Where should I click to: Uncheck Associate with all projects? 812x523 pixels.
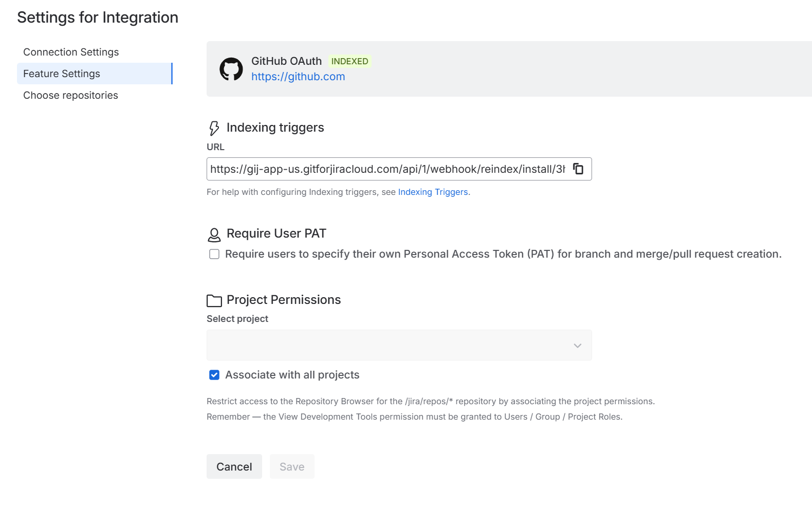[x=214, y=375]
